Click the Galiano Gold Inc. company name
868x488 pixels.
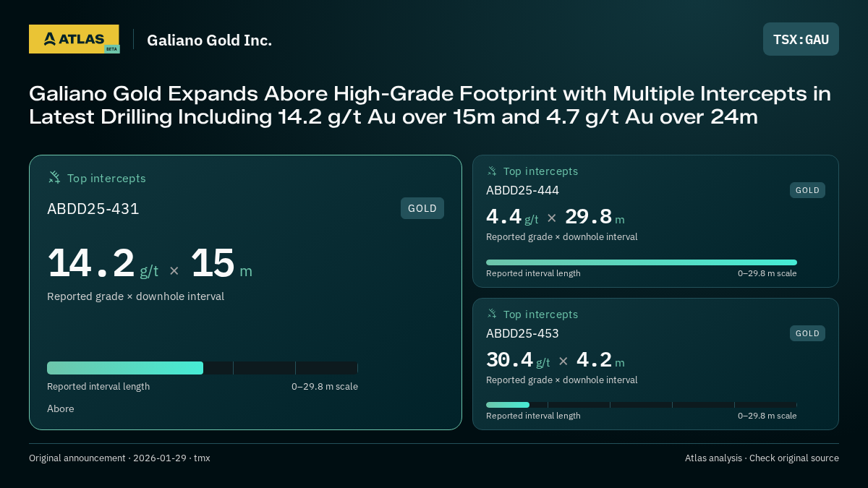pos(210,40)
